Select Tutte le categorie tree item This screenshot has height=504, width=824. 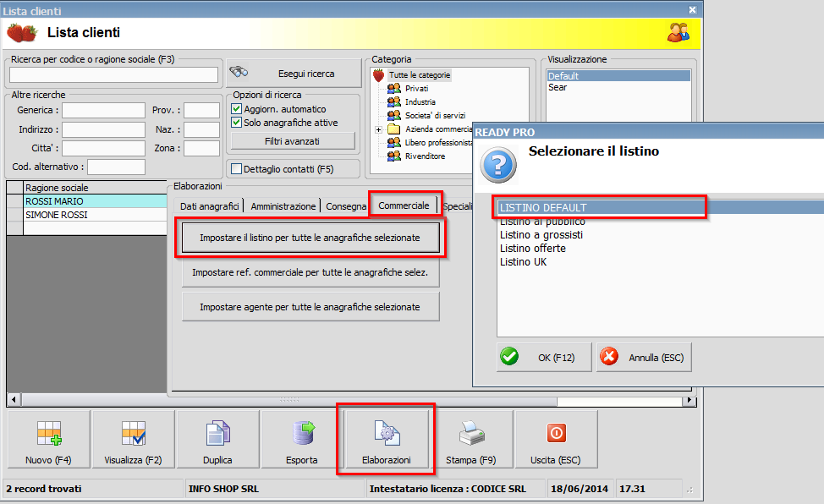pos(420,75)
